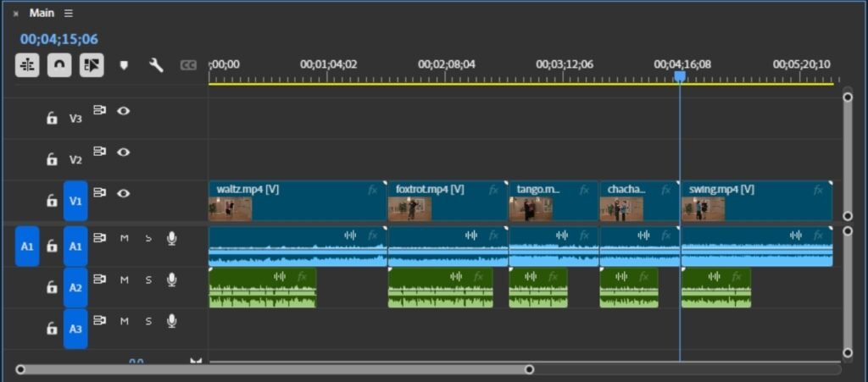The width and height of the screenshot is (868, 382).
Task: Select the Main sequence tab
Action: 42,14
